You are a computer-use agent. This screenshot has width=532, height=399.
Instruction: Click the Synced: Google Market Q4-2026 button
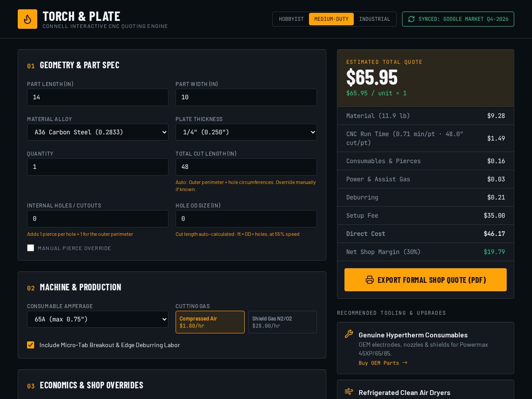coord(458,19)
